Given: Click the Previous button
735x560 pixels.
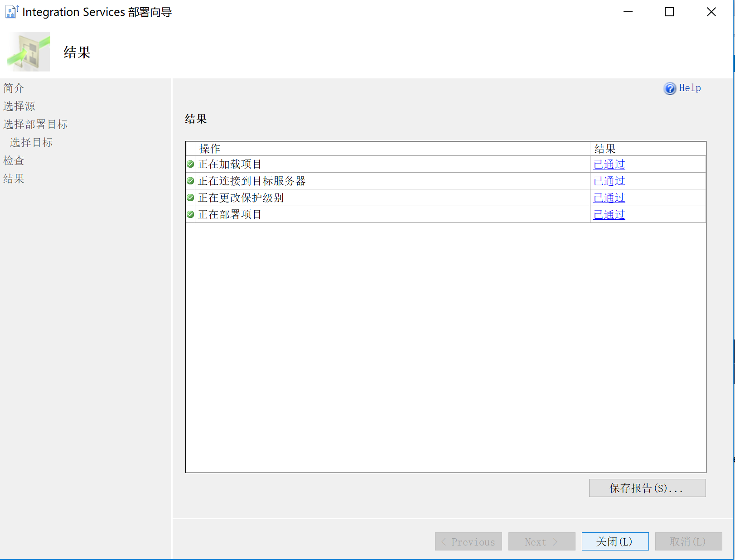Looking at the screenshot, I should coord(469,541).
